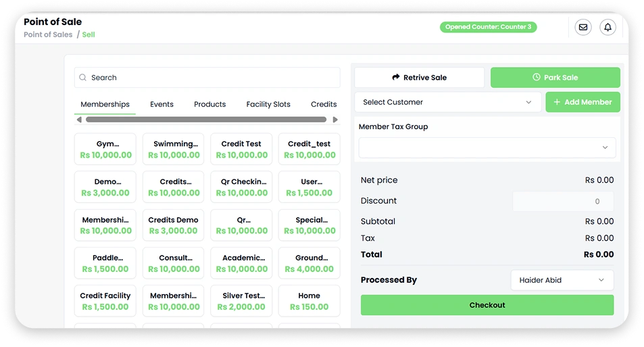Add the Home card priced Rs 150.00

pyautogui.click(x=309, y=301)
